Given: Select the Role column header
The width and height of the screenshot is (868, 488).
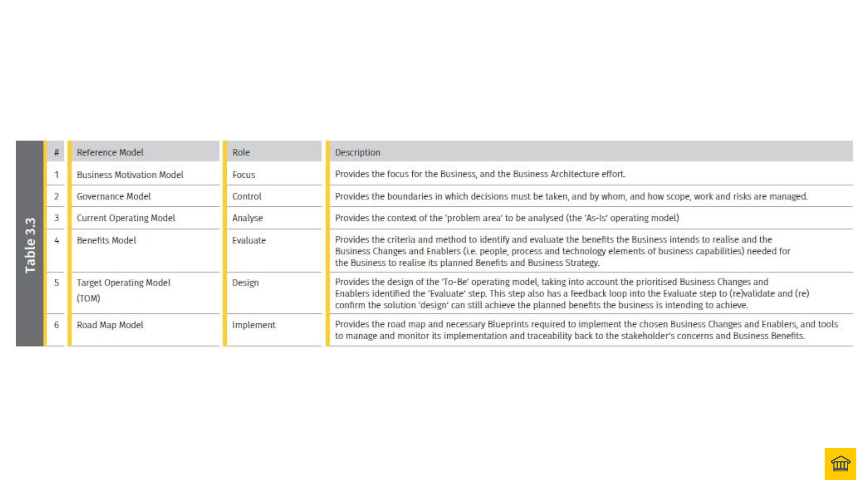Looking at the screenshot, I should click(241, 152).
